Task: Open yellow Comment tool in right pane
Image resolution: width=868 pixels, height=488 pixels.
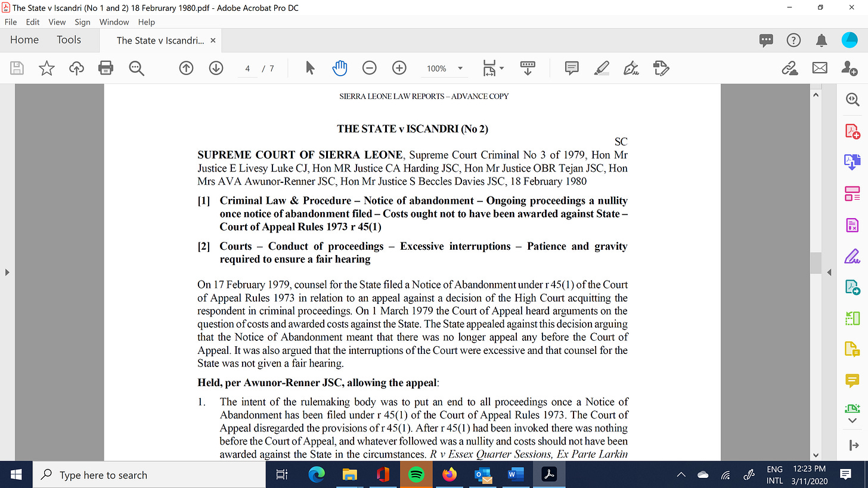Action: point(852,380)
